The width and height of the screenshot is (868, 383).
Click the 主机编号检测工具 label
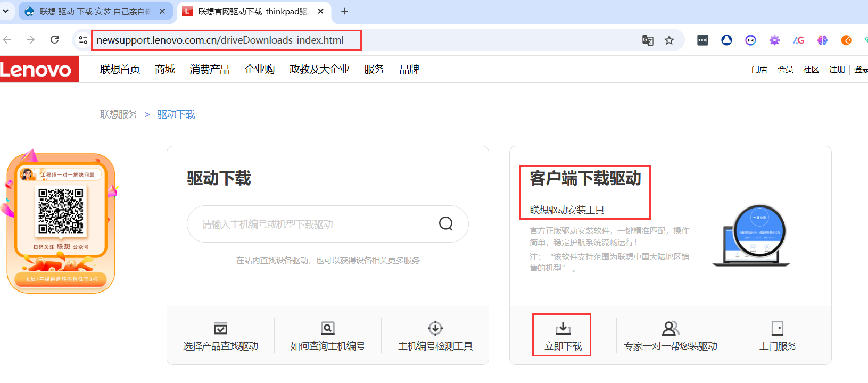[x=435, y=346]
